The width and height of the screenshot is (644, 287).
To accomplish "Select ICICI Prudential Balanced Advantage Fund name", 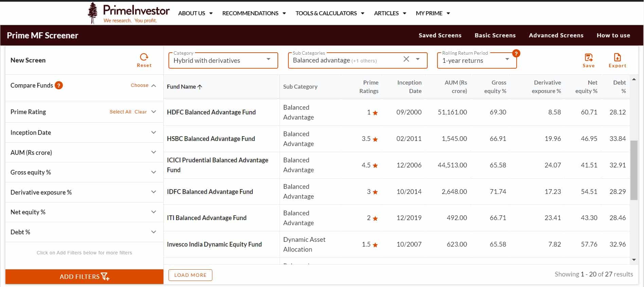I will coord(217,165).
